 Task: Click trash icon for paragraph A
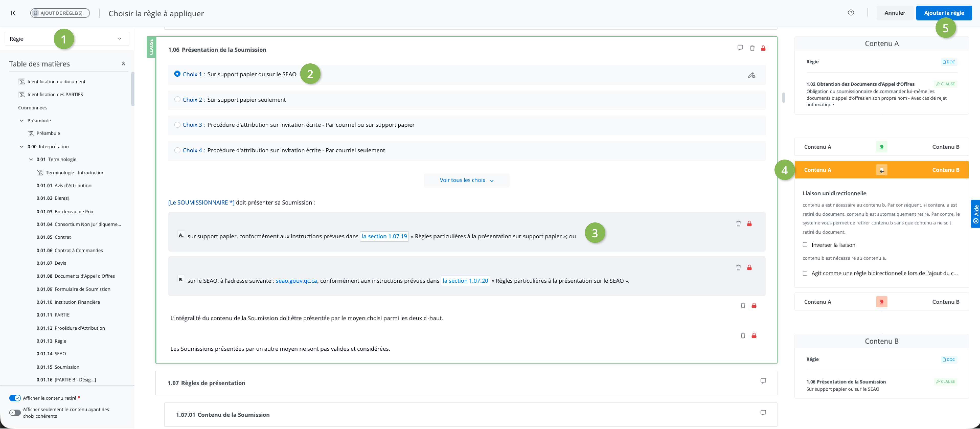coord(738,223)
